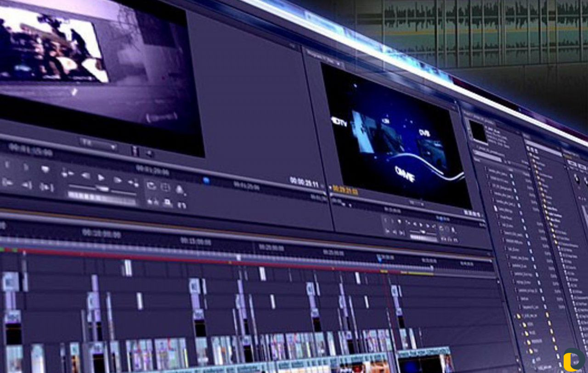This screenshot has height=373, width=588.
Task: Click the Project panel preview thumbnail
Action: pos(478,132)
